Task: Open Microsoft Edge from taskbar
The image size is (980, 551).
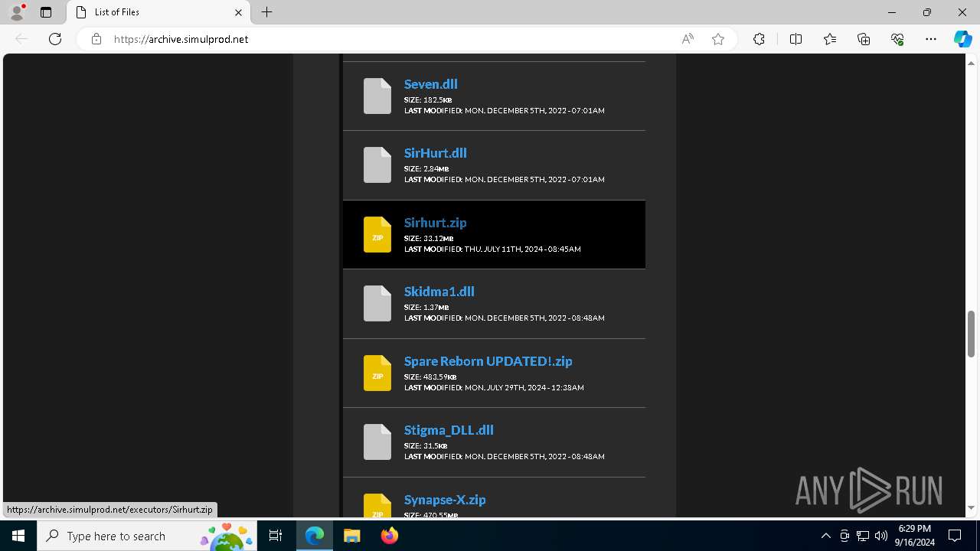Action: [315, 536]
